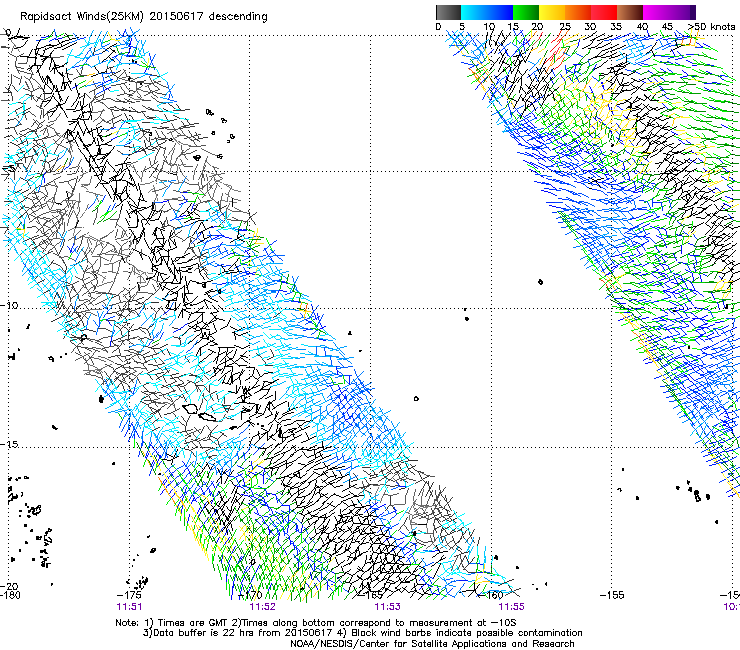This screenshot has width=740, height=650.
Task: Click the '-15' latitude label on left axis
Action: coord(9,444)
